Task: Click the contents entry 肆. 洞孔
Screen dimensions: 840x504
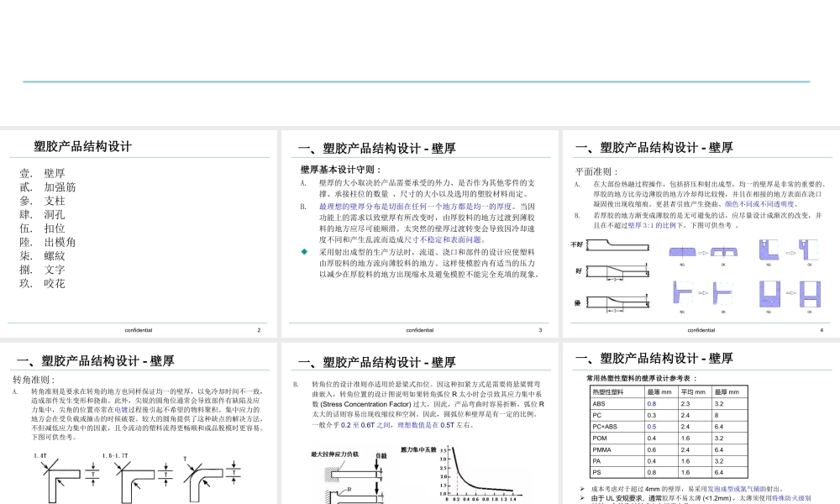Action: (42, 215)
